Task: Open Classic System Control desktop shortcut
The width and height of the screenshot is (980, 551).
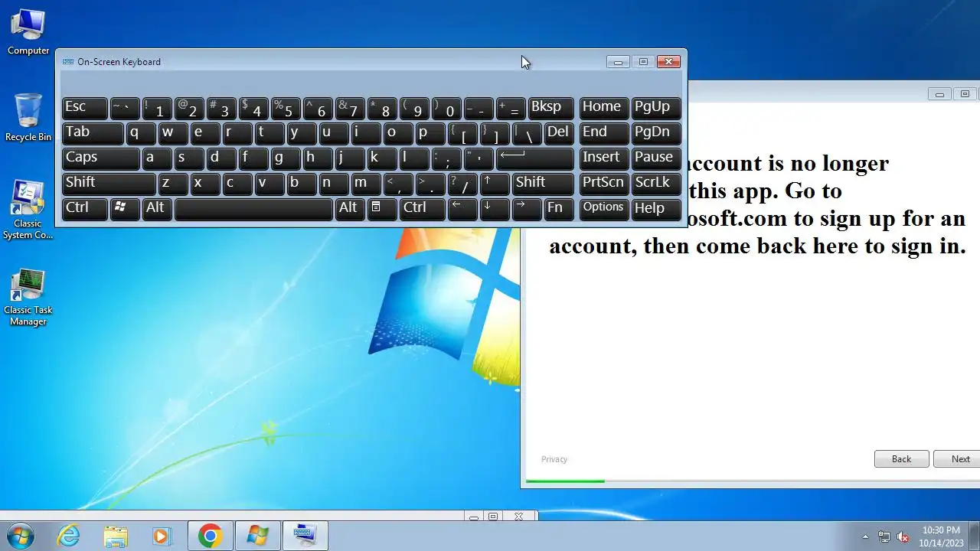Action: (28, 210)
